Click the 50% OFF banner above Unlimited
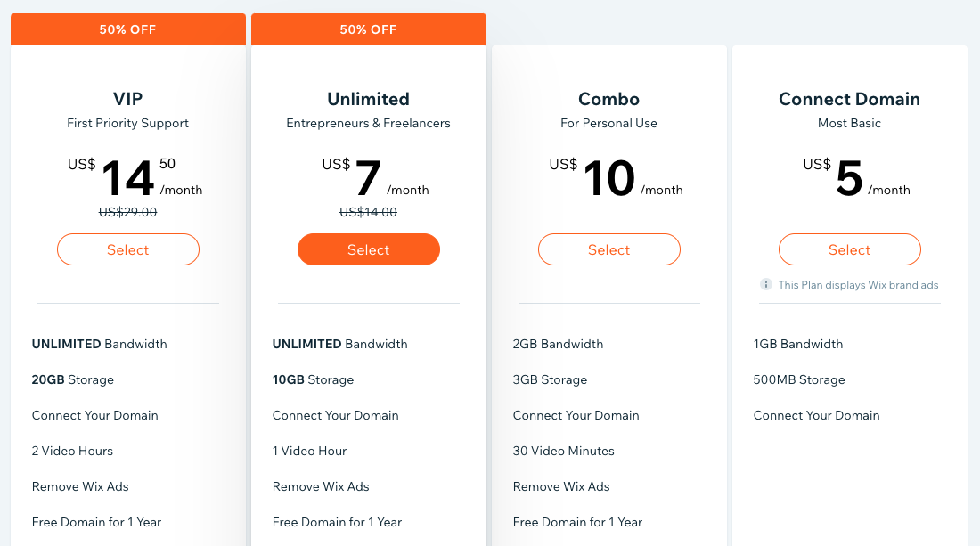Image resolution: width=980 pixels, height=546 pixels. 369,29
